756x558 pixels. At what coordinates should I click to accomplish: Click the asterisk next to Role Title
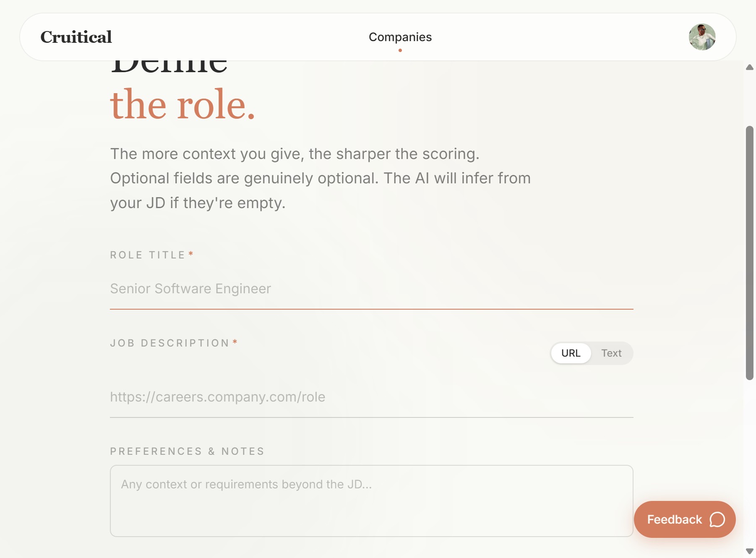(190, 254)
